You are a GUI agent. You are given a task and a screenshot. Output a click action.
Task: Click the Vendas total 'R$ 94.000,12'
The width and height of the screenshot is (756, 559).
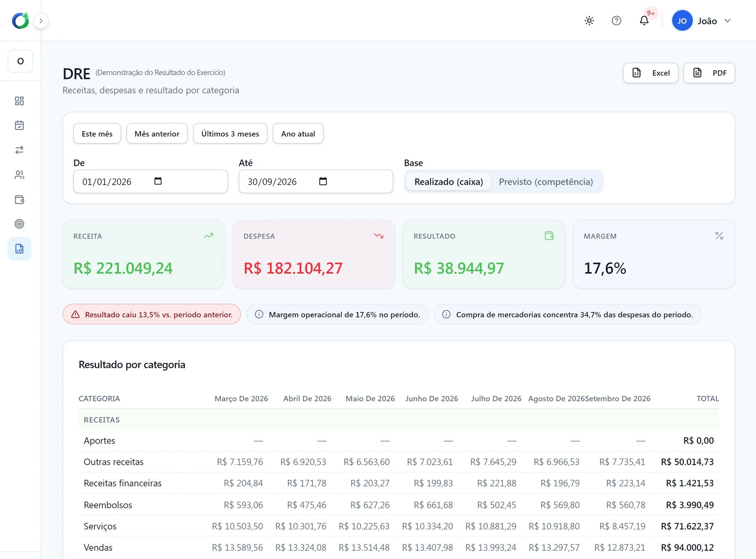click(x=687, y=547)
